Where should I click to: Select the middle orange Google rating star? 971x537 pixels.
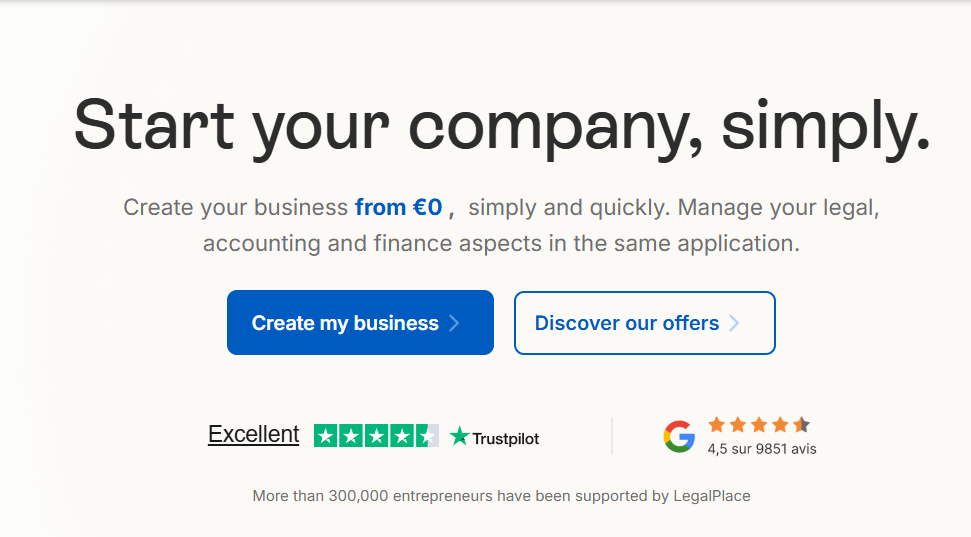tap(758, 424)
